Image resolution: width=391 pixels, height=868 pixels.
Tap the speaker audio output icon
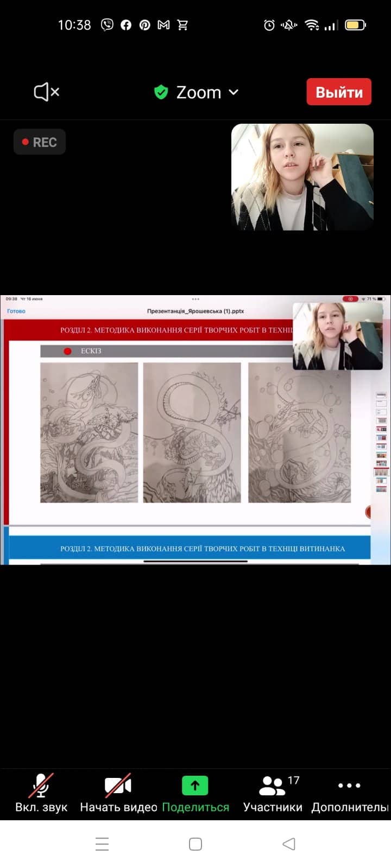[x=46, y=92]
